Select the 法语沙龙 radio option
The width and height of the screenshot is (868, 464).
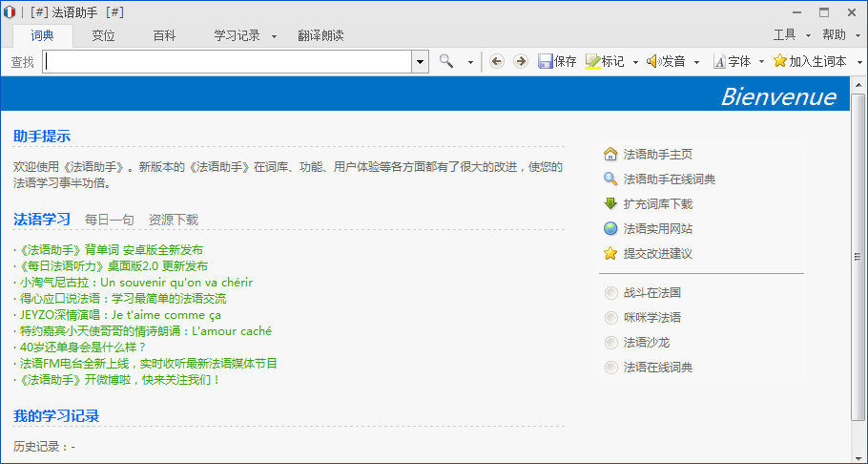(x=611, y=343)
